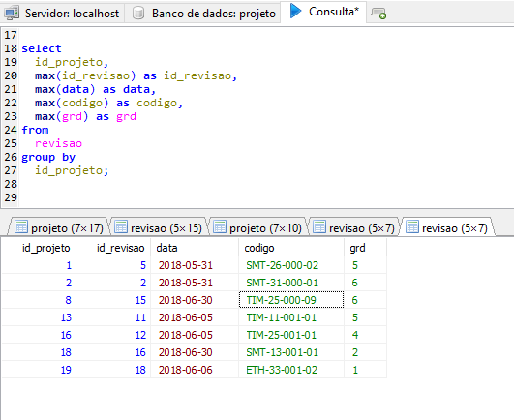This screenshot has height=420, width=514.
Task: Click the database cylinder icon
Action: tap(138, 14)
